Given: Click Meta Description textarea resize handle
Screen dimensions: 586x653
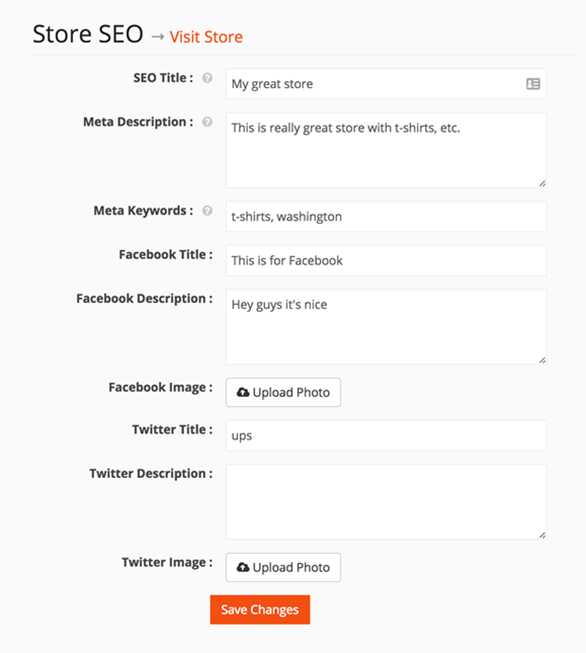Looking at the screenshot, I should point(542,183).
